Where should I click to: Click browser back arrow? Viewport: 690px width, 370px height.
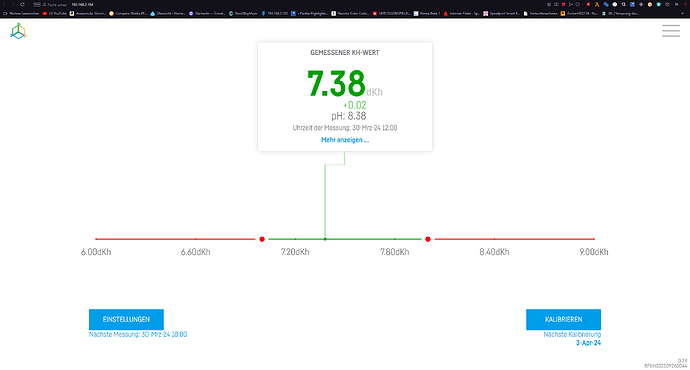pos(4,4)
